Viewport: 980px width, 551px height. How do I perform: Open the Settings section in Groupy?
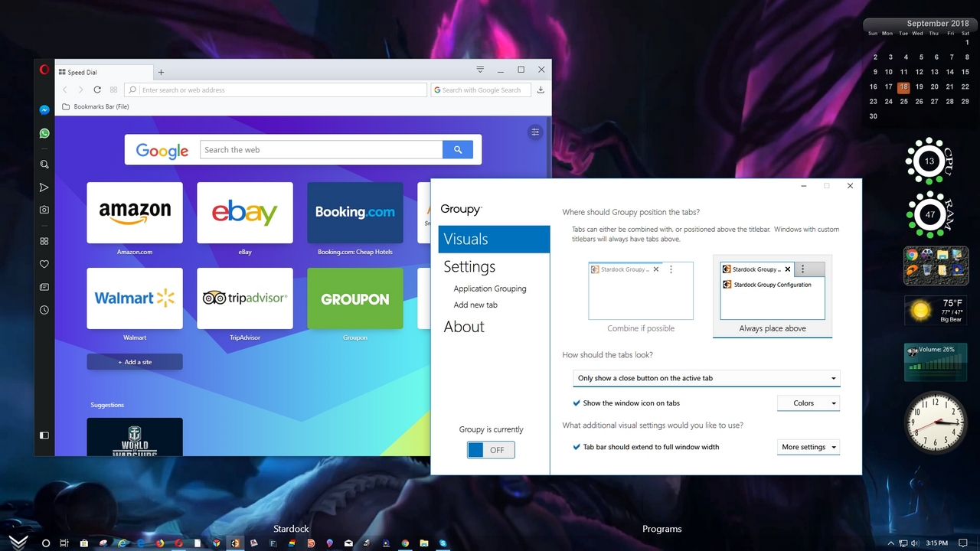(469, 266)
